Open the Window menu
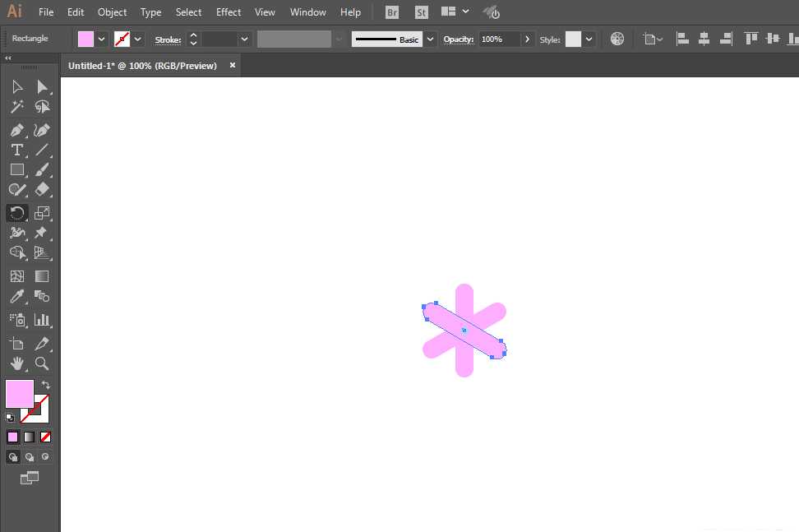 tap(307, 12)
